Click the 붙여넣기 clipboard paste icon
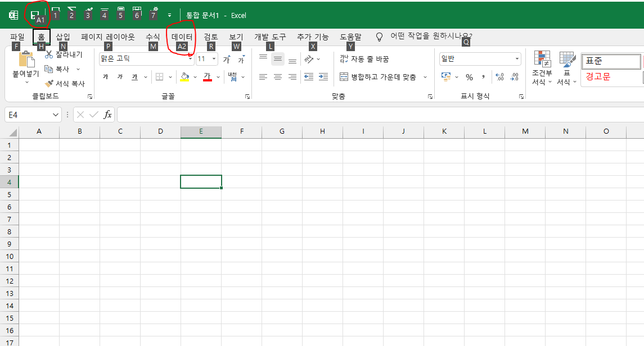Screen dimensions: 644x346 point(26,60)
